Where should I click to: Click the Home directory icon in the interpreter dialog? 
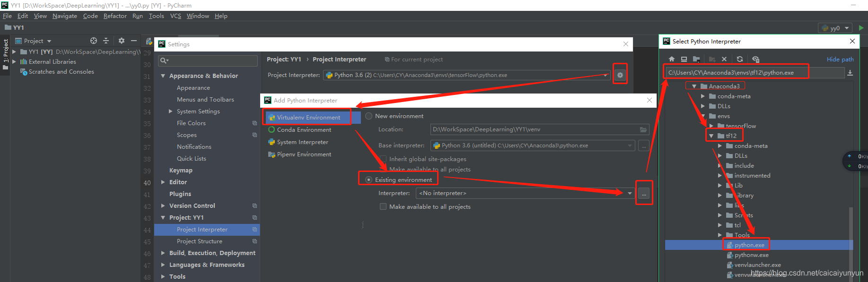(672, 59)
